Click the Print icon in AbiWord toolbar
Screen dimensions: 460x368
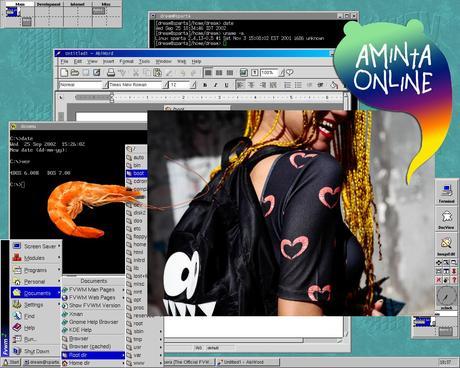pos(111,72)
